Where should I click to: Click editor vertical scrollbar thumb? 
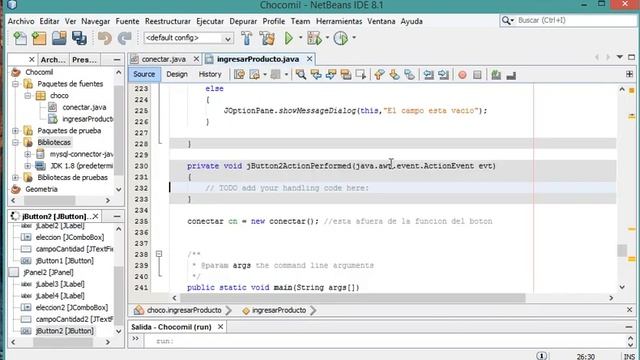(622, 251)
